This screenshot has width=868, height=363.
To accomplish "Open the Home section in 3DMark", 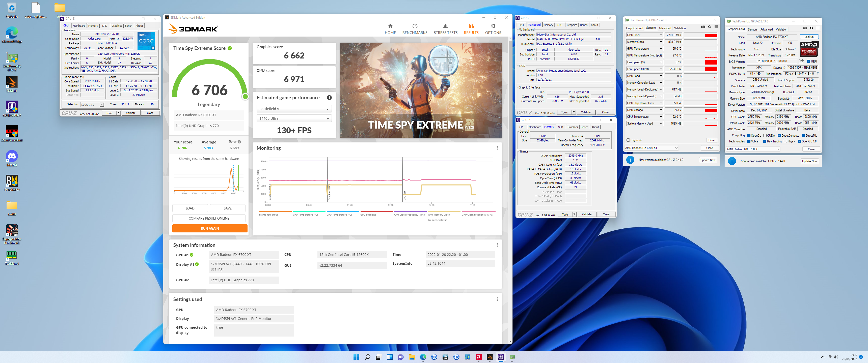I will [x=390, y=29].
